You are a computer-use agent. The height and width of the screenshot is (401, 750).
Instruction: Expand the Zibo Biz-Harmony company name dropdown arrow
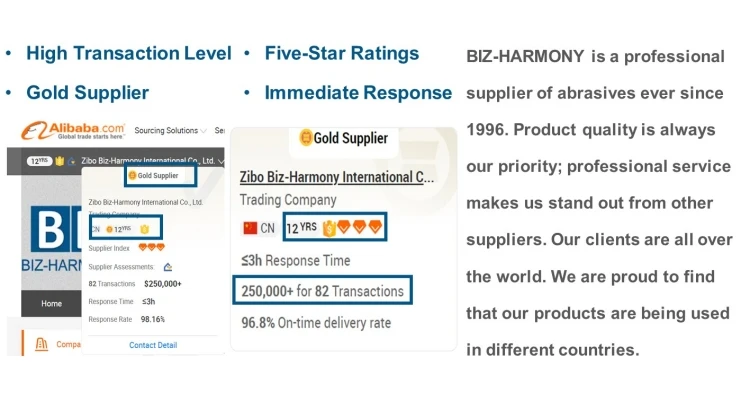click(219, 160)
